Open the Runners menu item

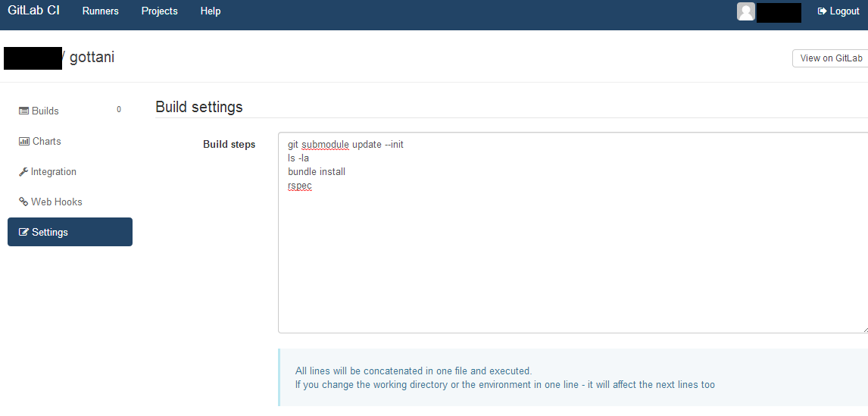tap(100, 11)
